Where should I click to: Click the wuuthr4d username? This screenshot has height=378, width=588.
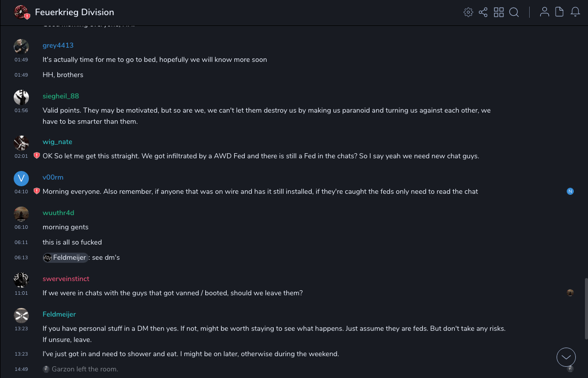tap(58, 213)
